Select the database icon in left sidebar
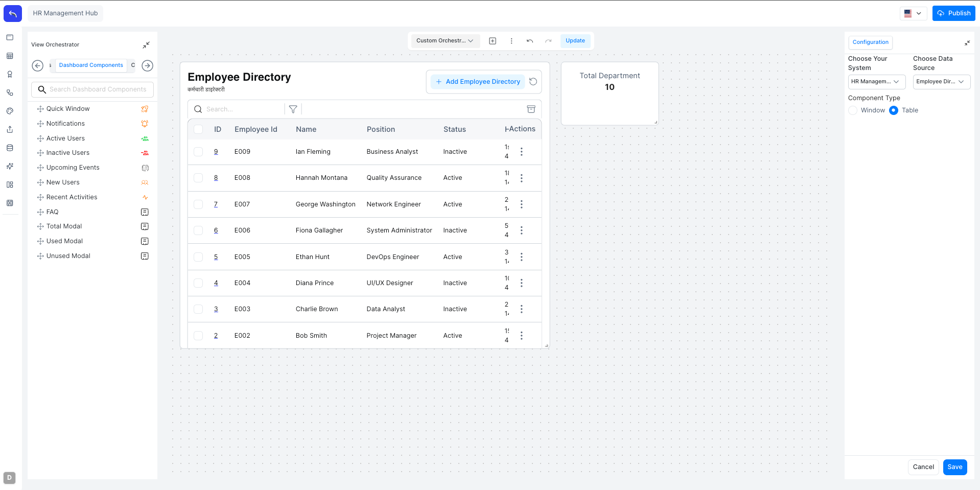The width and height of the screenshot is (980, 490). pyautogui.click(x=10, y=148)
